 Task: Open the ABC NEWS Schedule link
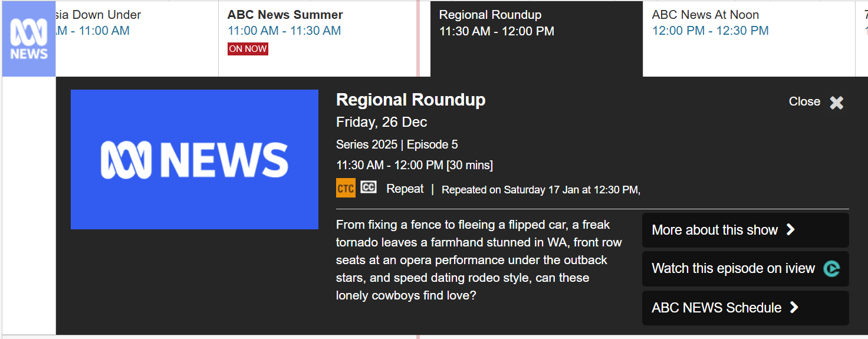(716, 308)
